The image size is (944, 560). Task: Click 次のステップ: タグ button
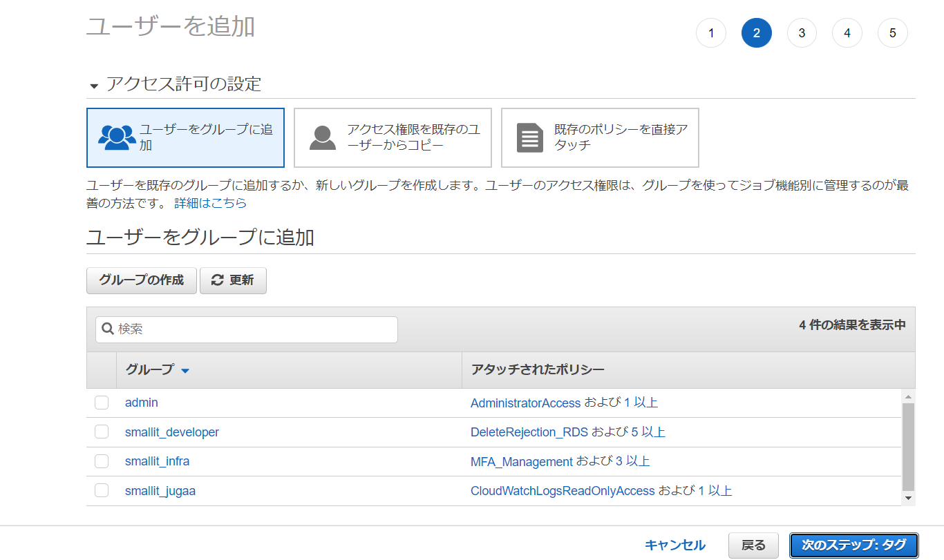click(853, 545)
